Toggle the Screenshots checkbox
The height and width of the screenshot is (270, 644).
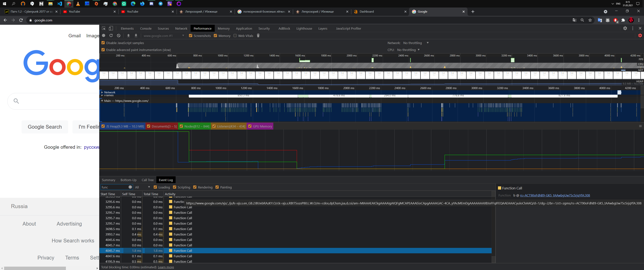191,36
